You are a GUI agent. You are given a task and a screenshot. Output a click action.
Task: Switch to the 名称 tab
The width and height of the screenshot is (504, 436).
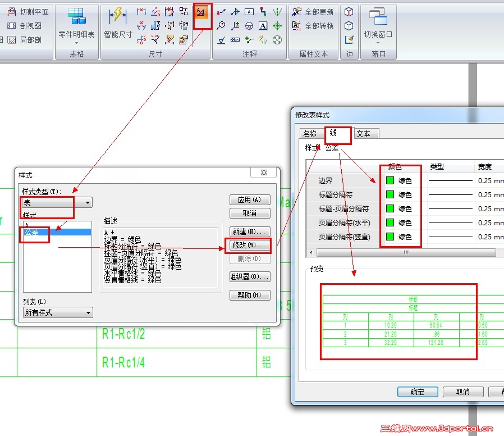click(x=310, y=134)
